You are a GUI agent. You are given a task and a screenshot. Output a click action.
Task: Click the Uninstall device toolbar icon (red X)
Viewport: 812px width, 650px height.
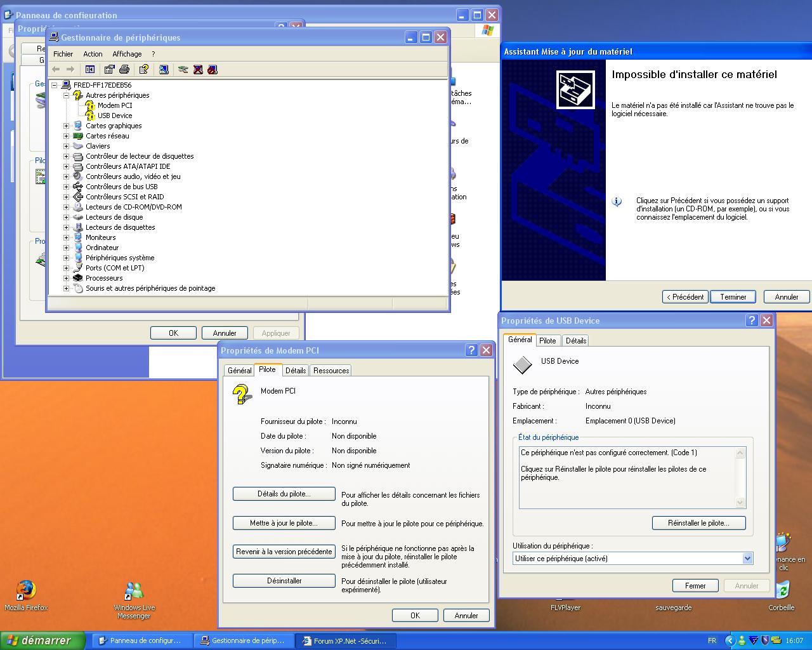[198, 69]
